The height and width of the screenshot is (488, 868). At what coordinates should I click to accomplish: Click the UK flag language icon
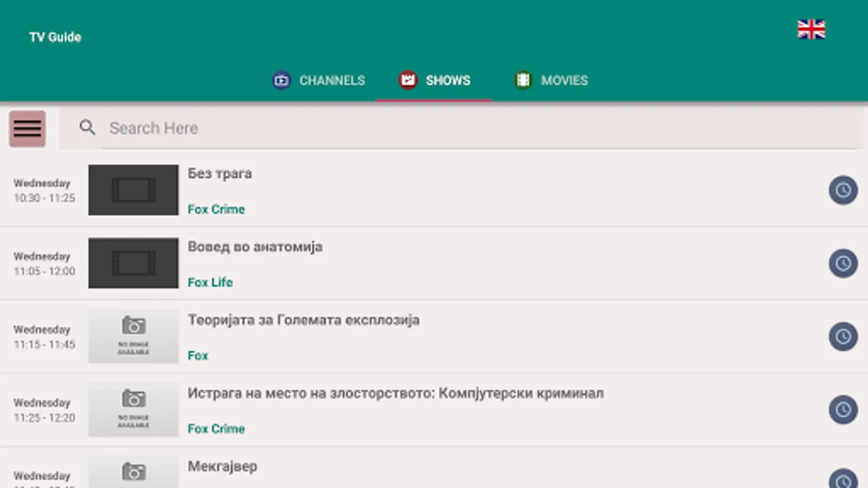[x=811, y=29]
